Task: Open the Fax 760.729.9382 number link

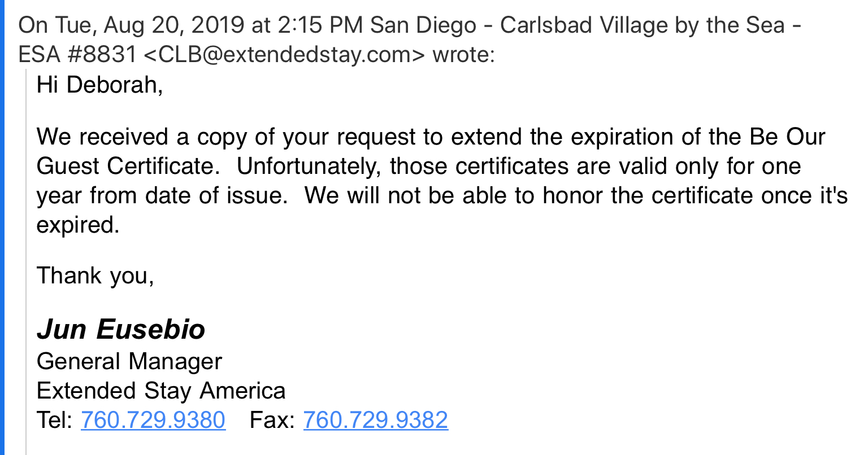Action: (376, 420)
